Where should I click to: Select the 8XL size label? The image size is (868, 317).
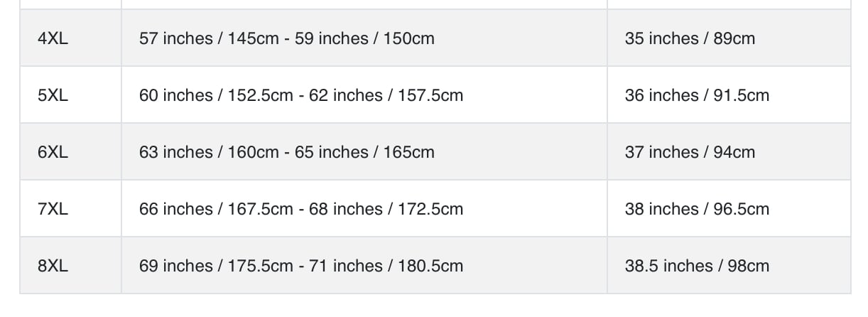point(53,266)
